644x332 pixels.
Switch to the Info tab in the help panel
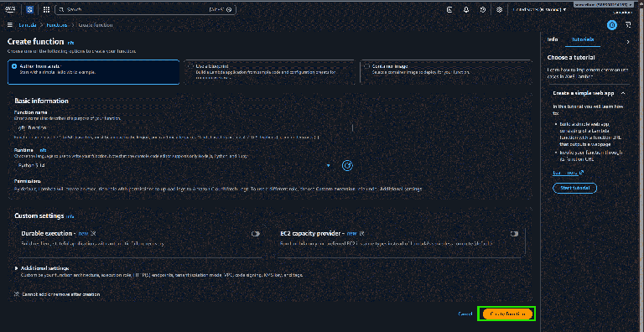click(553, 39)
